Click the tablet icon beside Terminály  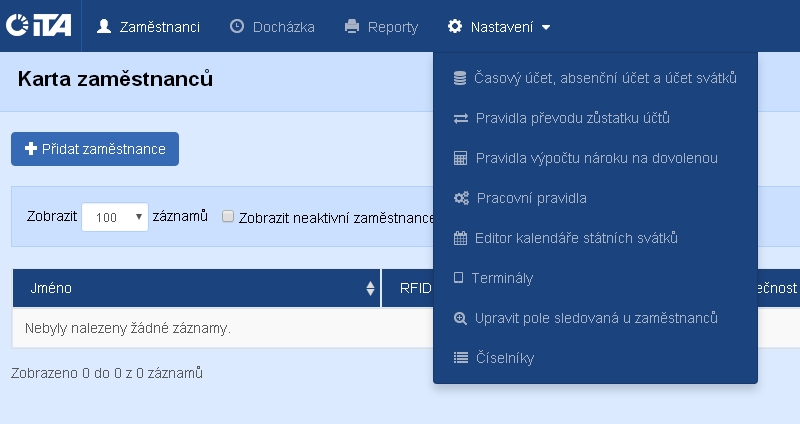pyautogui.click(x=459, y=278)
